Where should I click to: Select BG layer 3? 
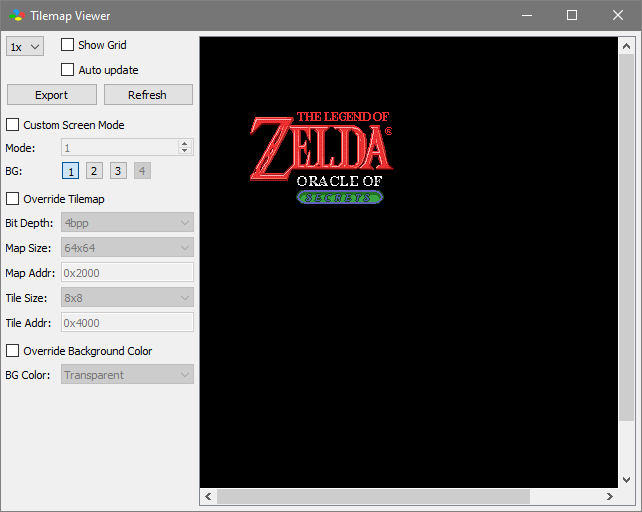(x=118, y=171)
